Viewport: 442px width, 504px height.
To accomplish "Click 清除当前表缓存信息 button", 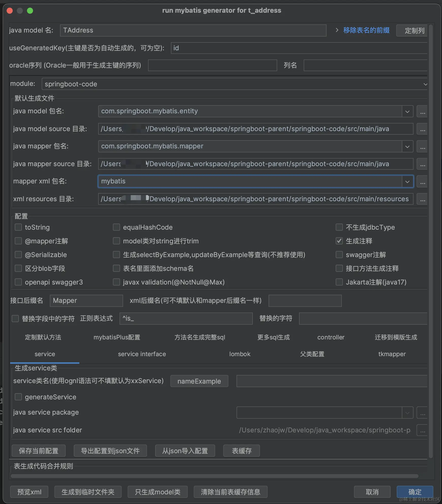I will [x=230, y=492].
